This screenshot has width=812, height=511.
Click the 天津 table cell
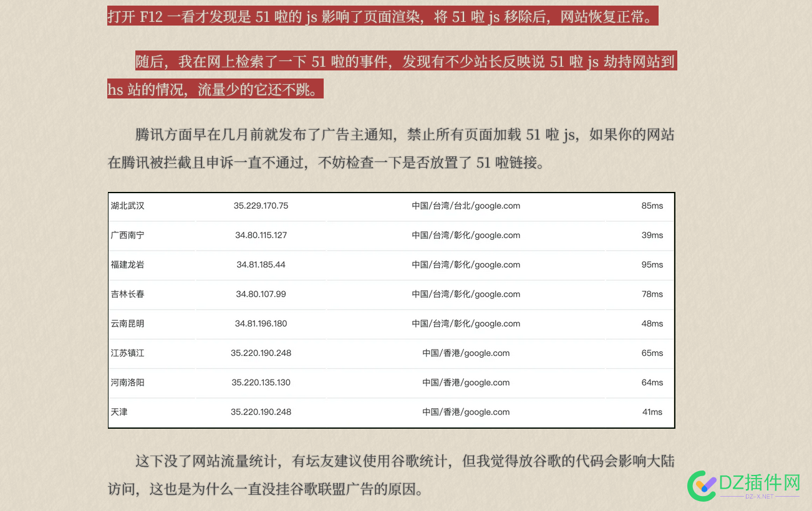pos(119,411)
